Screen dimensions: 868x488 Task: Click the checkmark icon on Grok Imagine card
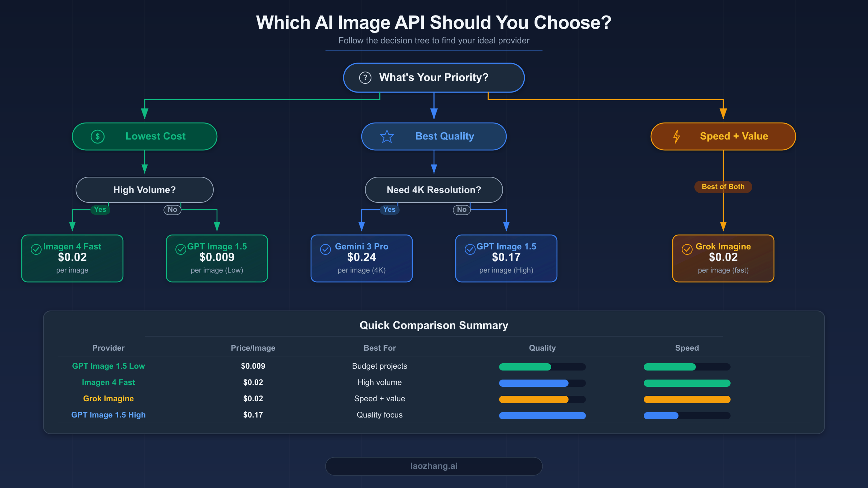point(687,249)
